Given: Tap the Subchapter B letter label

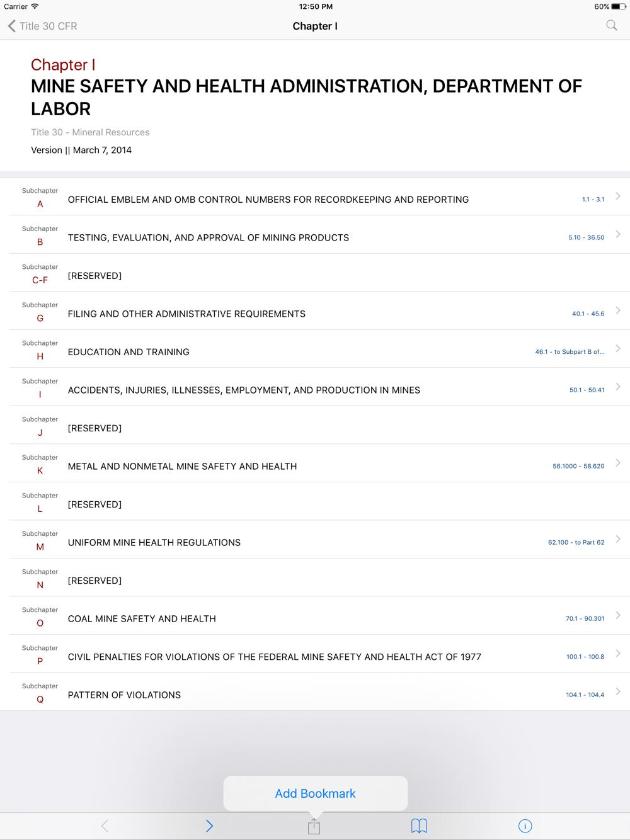Looking at the screenshot, I should coord(40,242).
